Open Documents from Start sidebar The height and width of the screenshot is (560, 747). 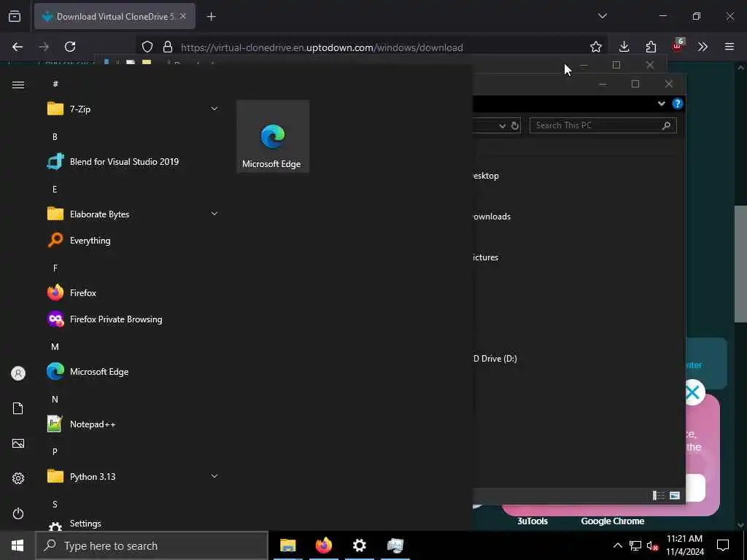(x=18, y=408)
